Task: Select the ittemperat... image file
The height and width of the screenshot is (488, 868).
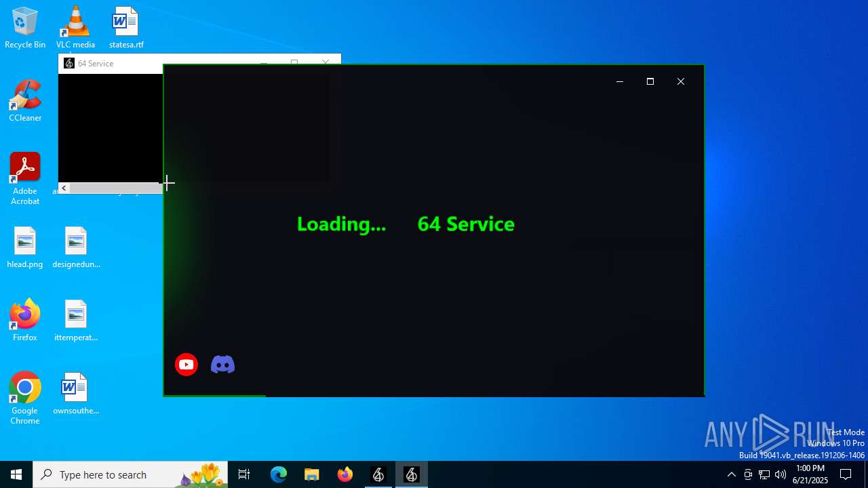Action: click(x=75, y=321)
